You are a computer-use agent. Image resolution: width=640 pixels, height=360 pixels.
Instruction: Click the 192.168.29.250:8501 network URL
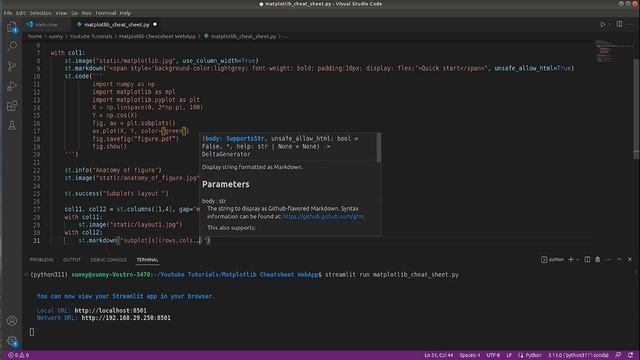pos(126,318)
